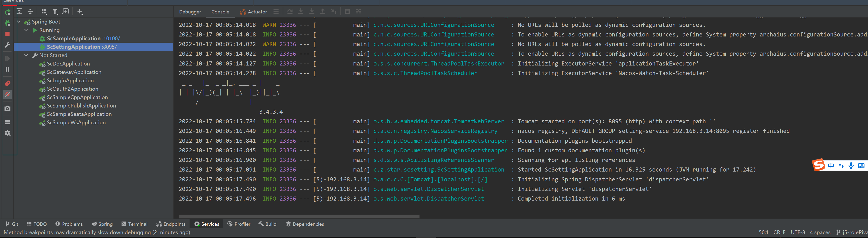868x238 pixels.
Task: Click Collapse All in Services tree toolbar
Action: (x=30, y=12)
